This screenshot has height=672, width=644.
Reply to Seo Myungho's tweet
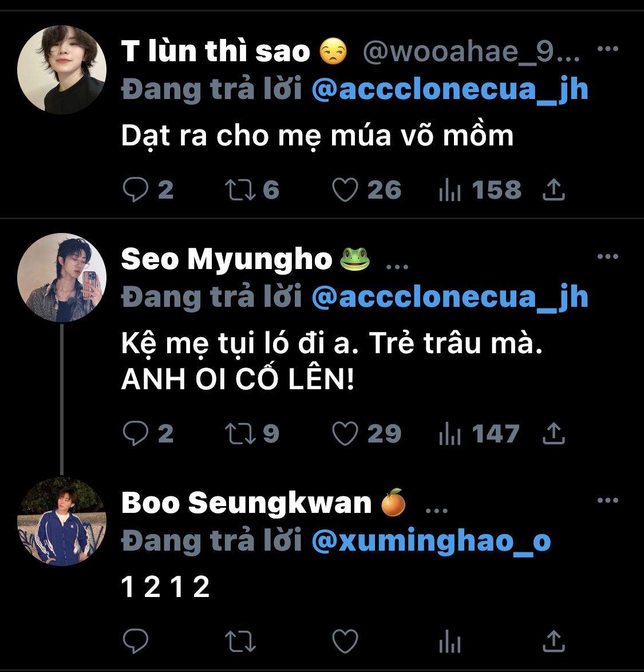136,434
